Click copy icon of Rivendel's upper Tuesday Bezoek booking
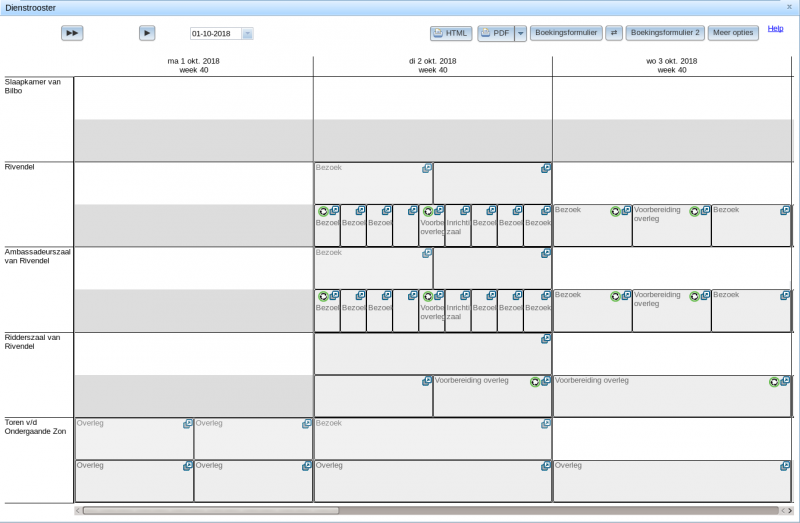Viewport: 800px width, 523px height. point(427,168)
